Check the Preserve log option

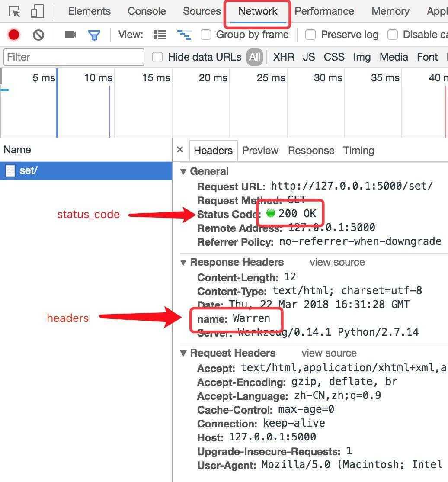pos(310,35)
